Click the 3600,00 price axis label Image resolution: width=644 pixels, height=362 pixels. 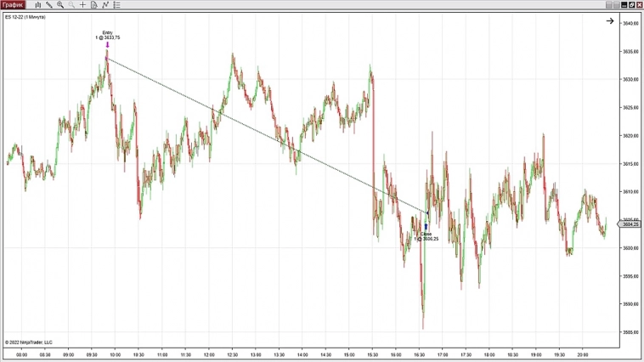pos(630,248)
